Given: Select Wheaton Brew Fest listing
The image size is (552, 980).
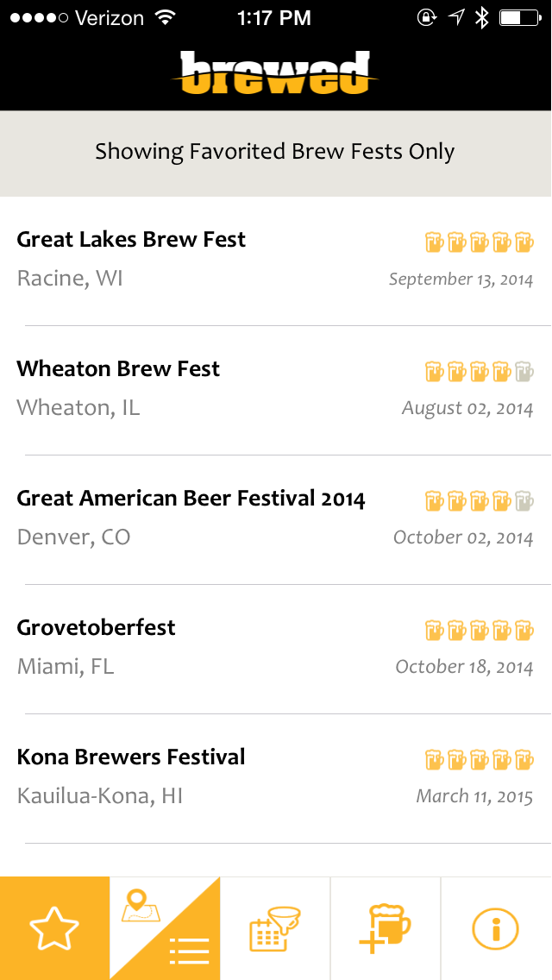Looking at the screenshot, I should (x=118, y=368).
